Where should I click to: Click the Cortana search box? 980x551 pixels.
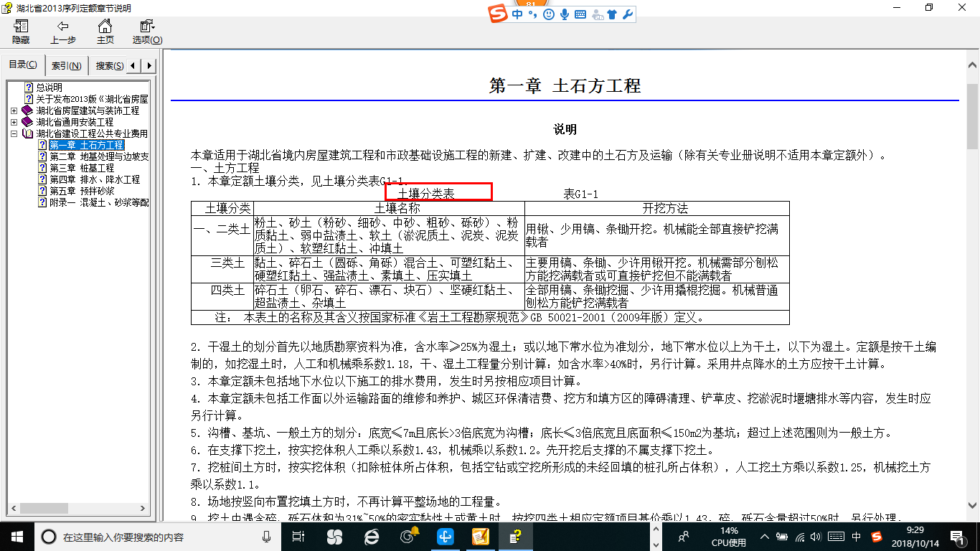coord(159,536)
